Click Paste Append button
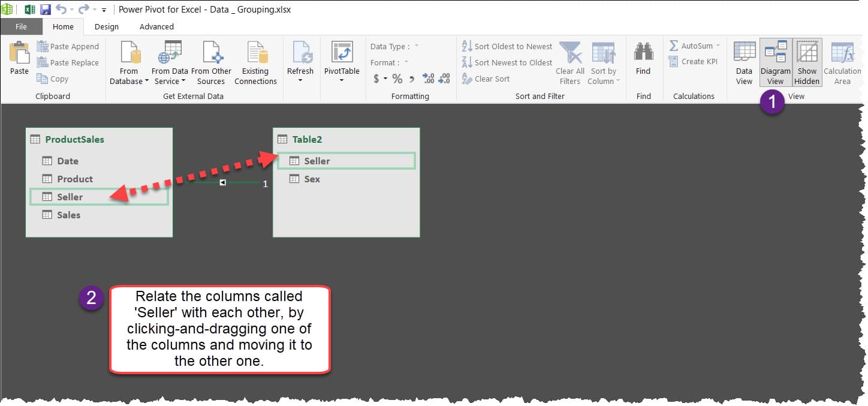Viewport: 868px width, 406px height. pos(68,46)
